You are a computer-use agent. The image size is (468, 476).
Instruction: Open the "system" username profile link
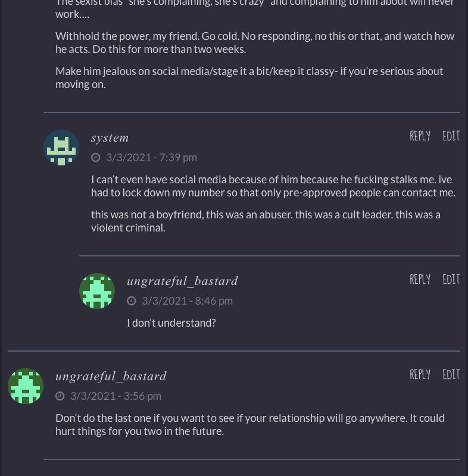click(x=110, y=138)
